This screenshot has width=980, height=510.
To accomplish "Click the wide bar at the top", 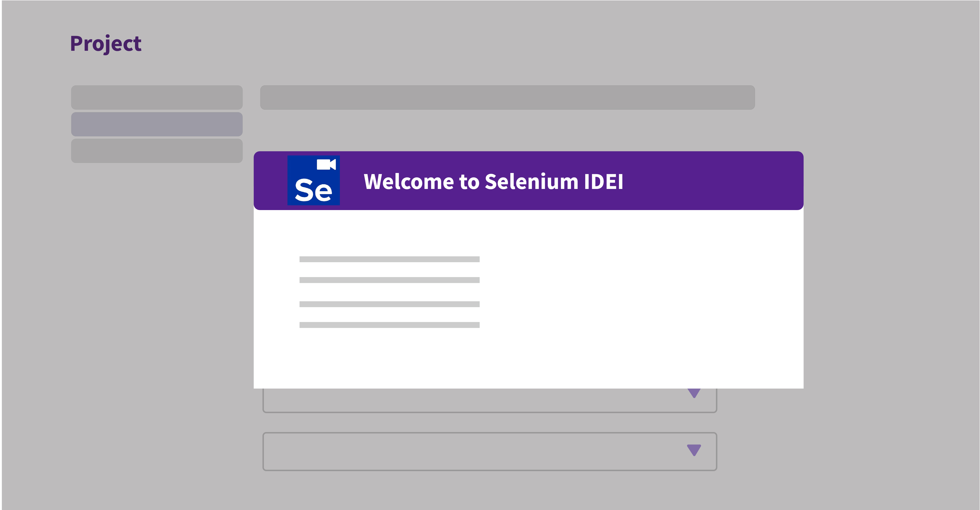I will coord(507,97).
